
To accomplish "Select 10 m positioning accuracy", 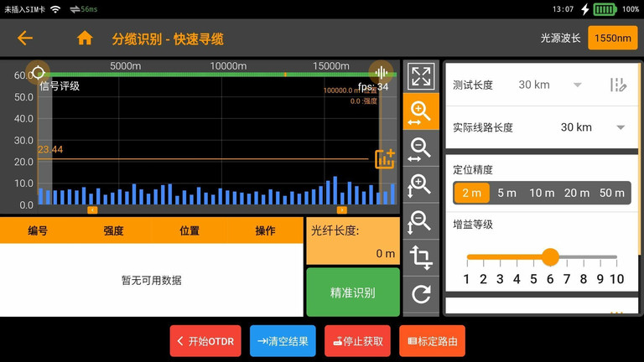I will (542, 193).
